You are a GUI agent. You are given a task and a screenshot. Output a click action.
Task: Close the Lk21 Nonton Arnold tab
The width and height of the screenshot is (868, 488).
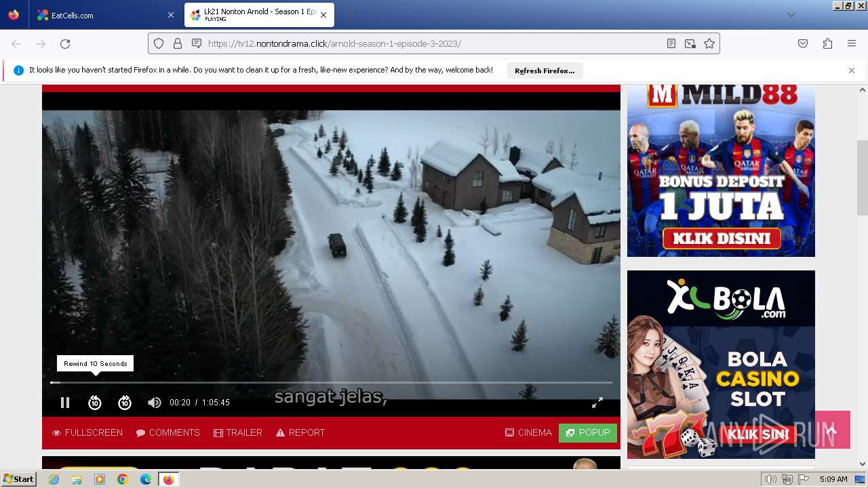[x=323, y=15]
